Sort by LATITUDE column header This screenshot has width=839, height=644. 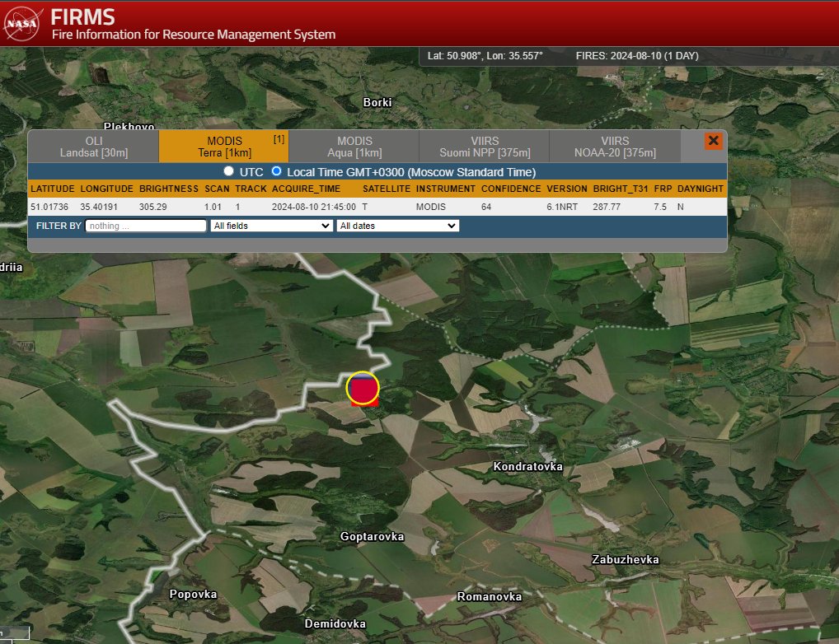[x=53, y=189]
